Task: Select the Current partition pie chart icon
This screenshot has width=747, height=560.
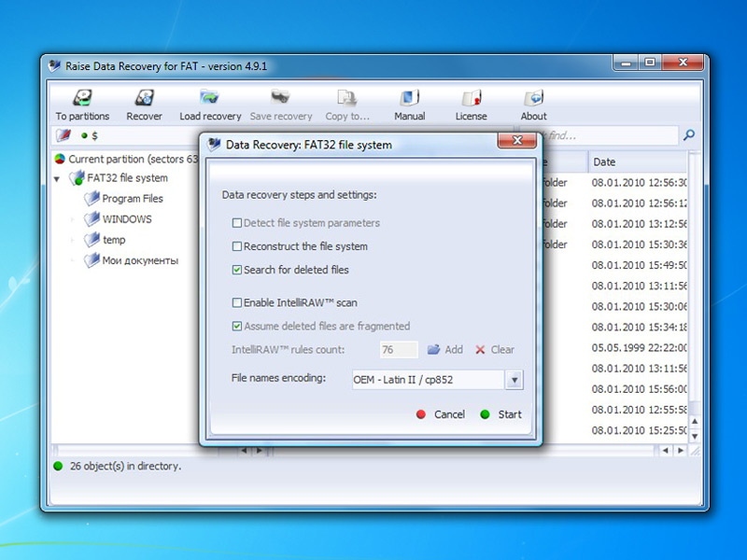Action: tap(60, 159)
